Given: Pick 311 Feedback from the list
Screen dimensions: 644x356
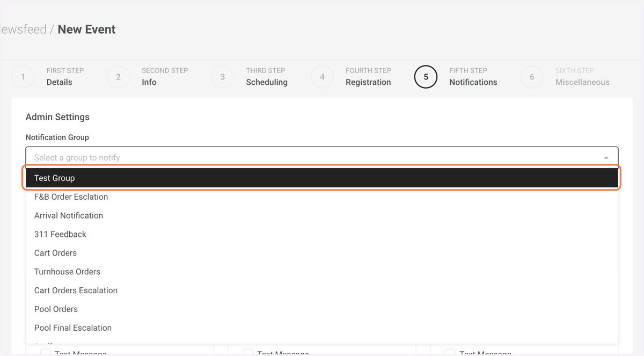Looking at the screenshot, I should (322, 234).
